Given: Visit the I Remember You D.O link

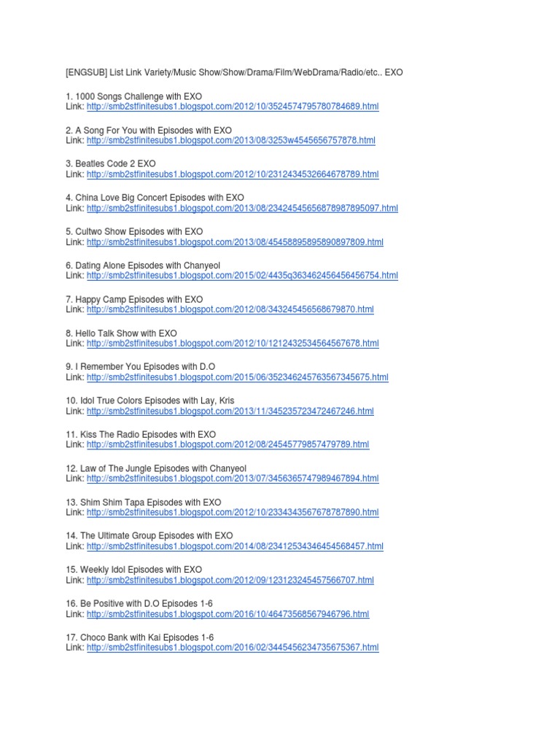Looking at the screenshot, I should click(238, 377).
